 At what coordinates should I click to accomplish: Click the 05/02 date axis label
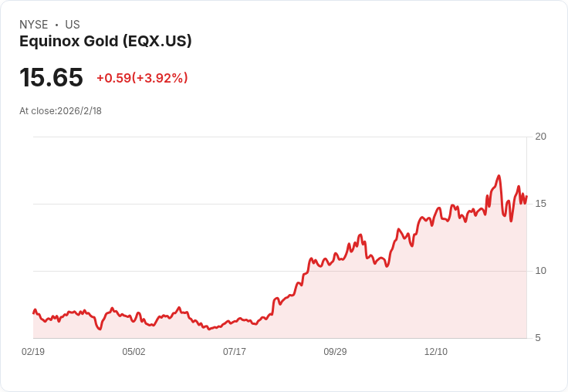[x=134, y=351]
